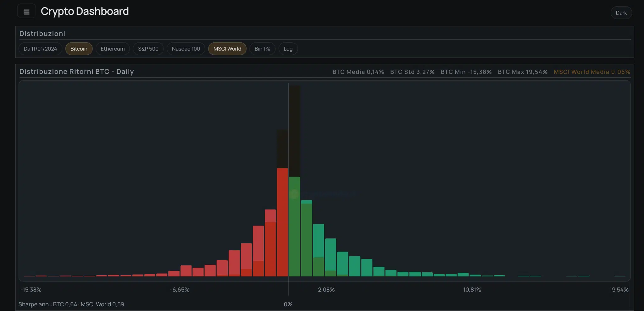Select the Bitcoin asset chip

[x=79, y=49]
